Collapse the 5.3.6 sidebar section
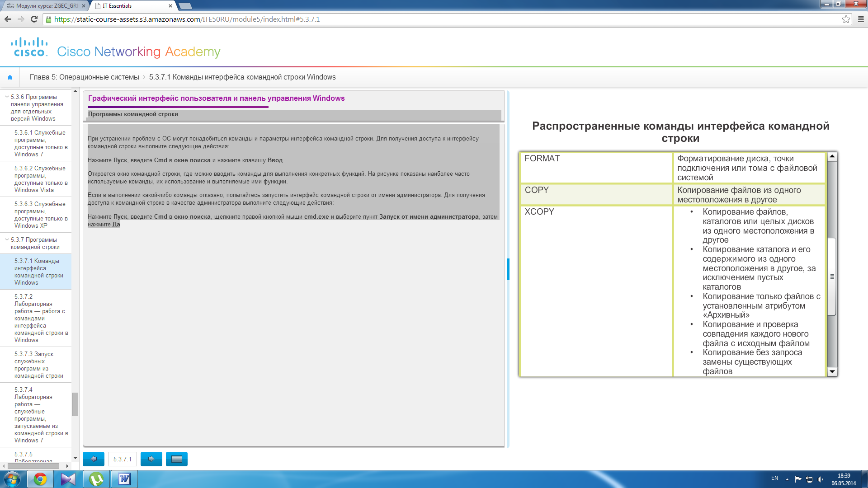Viewport: 868px width, 488px height. coord(7,97)
